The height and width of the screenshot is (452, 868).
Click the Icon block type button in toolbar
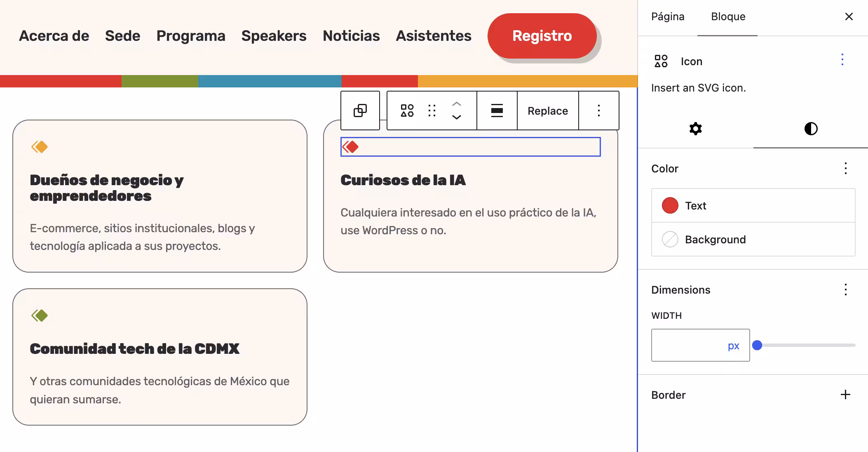coord(407,111)
